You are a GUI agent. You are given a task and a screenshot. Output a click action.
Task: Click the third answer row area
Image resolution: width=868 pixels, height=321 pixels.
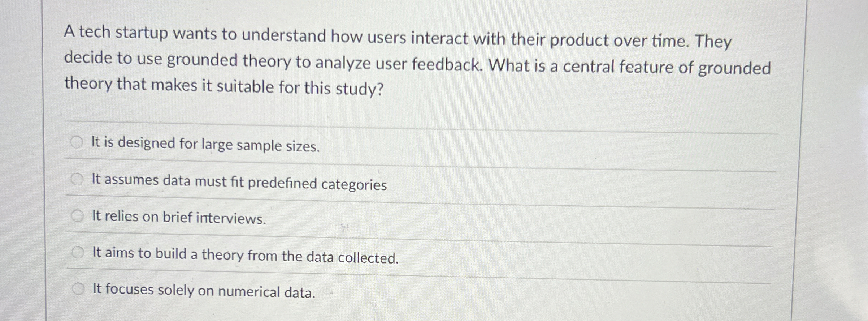point(361,217)
